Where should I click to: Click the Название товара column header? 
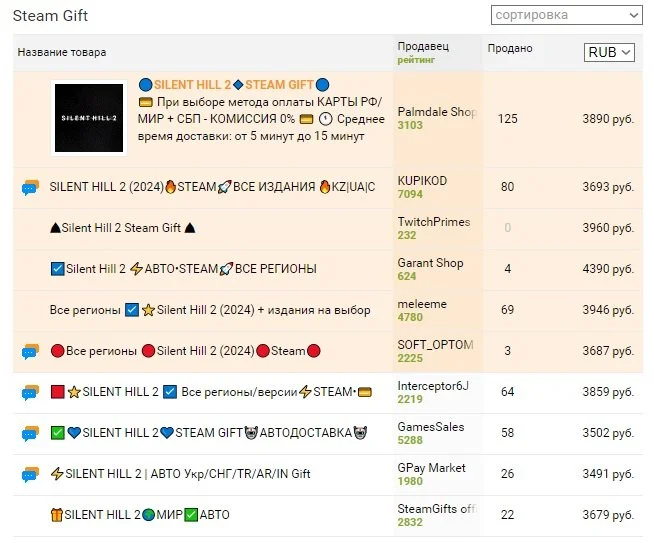62,53
